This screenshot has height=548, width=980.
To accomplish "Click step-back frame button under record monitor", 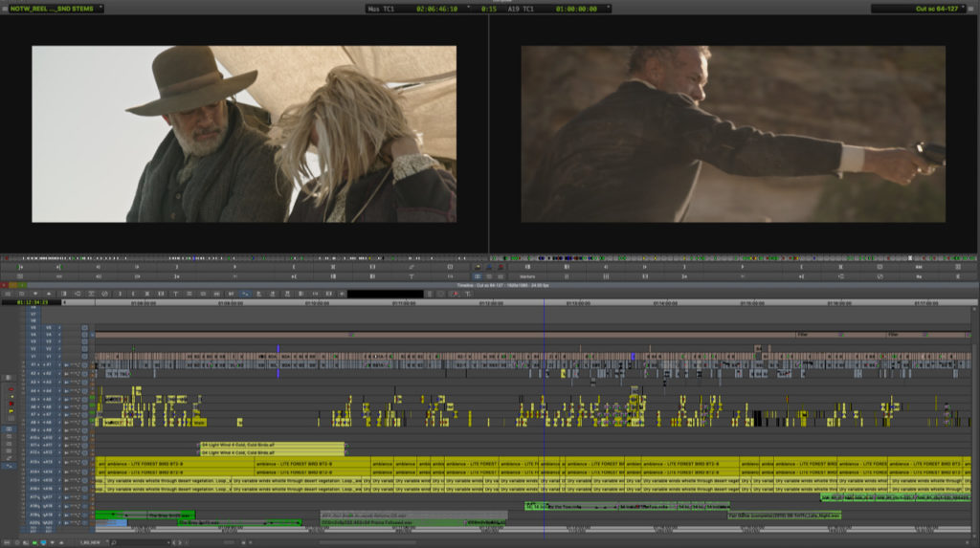I will pos(606,267).
